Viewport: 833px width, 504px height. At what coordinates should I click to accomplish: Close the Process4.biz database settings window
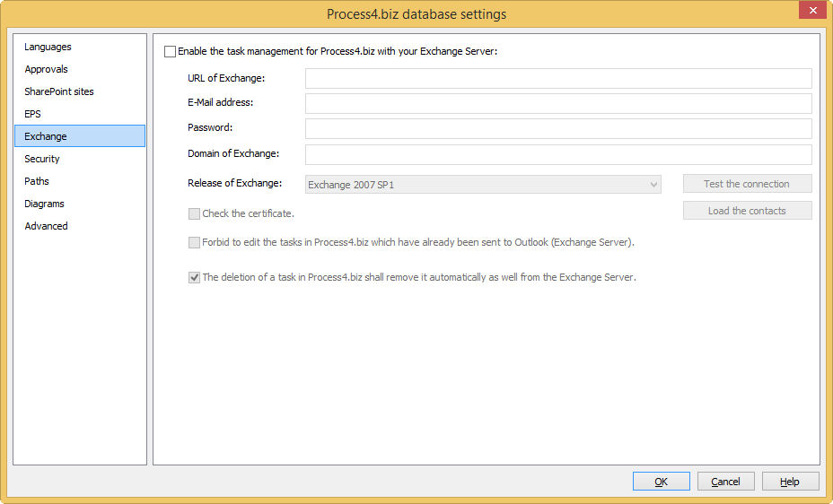813,10
